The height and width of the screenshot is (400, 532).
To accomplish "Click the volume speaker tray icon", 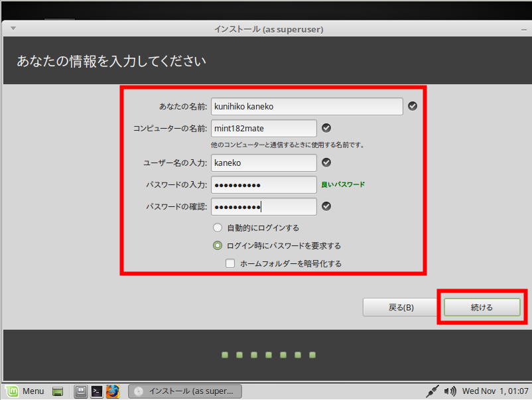I will pos(450,391).
